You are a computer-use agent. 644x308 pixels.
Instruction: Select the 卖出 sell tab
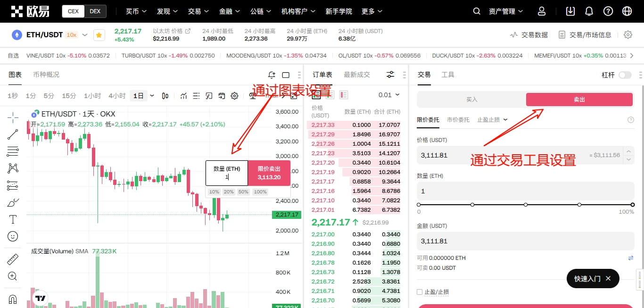pos(579,99)
